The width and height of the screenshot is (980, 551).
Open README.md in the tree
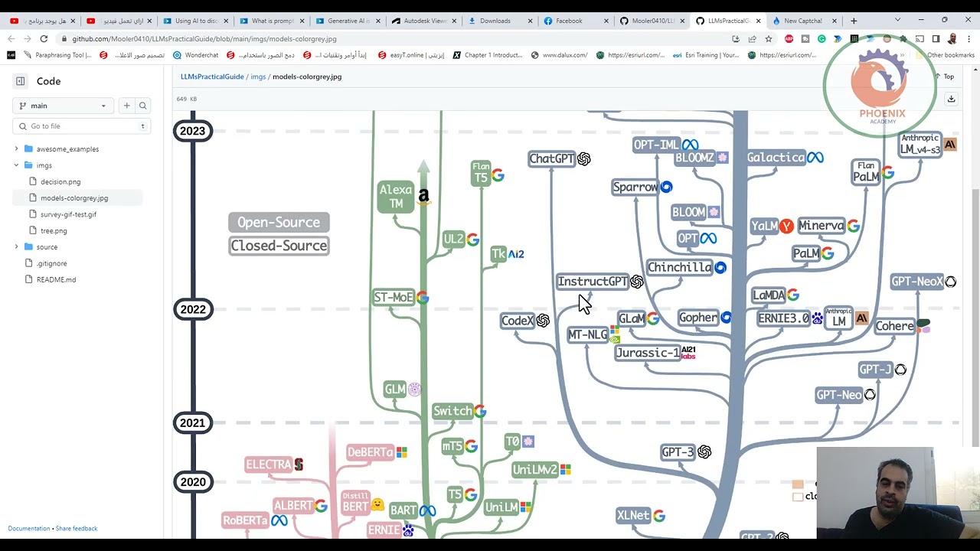pos(56,279)
